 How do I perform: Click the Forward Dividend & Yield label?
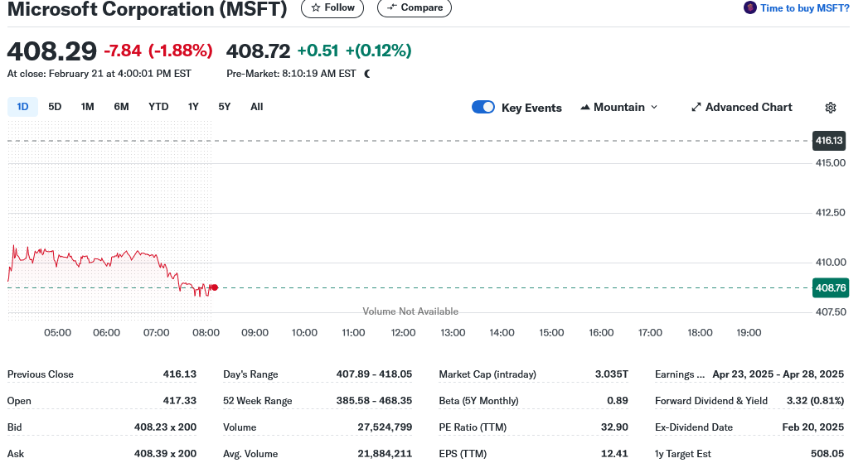711,401
